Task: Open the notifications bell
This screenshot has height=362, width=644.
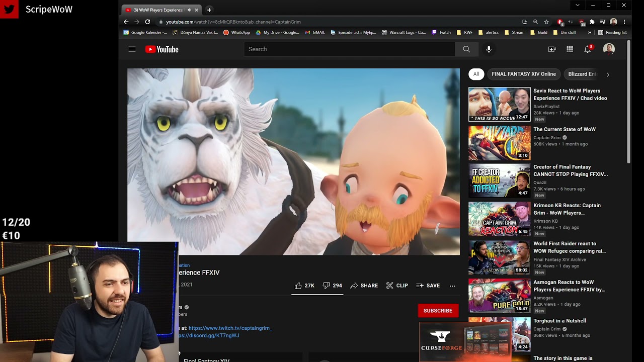Action: (588, 49)
